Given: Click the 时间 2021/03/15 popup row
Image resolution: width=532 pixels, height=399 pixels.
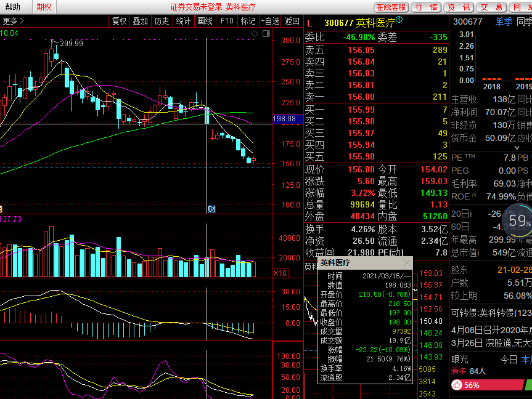Looking at the screenshot, I should click(x=366, y=276).
